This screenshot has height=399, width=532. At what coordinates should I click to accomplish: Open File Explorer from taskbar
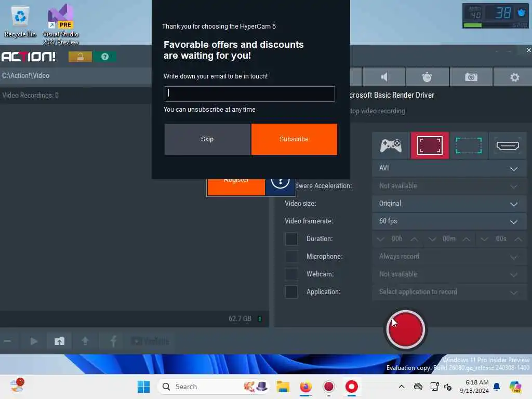283,387
